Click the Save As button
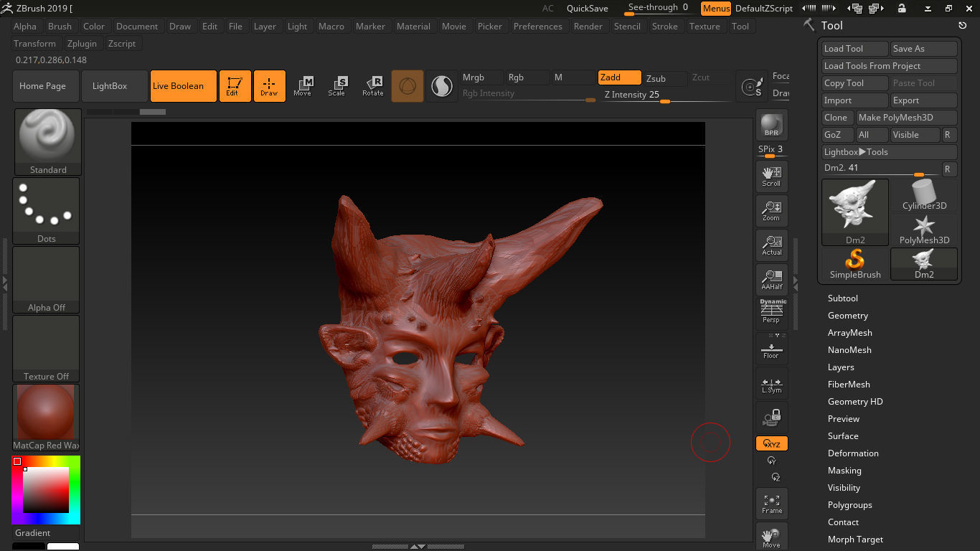The height and width of the screenshot is (551, 980). pyautogui.click(x=924, y=49)
